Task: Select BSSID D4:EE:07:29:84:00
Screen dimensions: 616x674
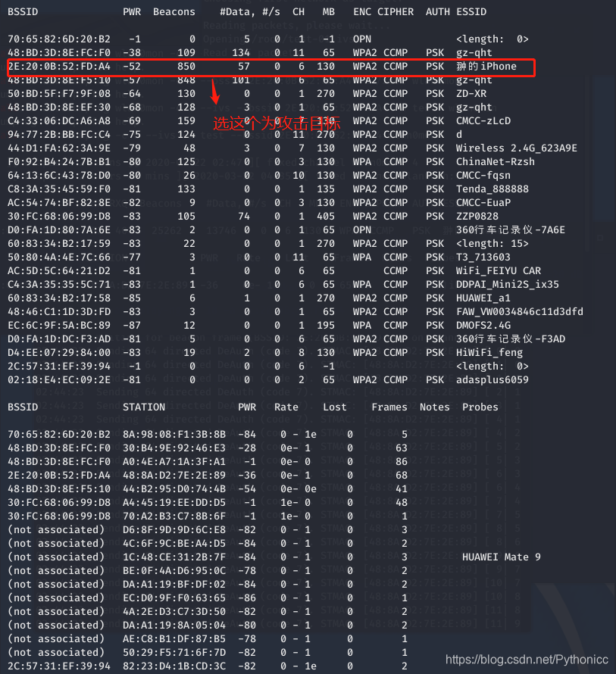Action: [x=59, y=353]
